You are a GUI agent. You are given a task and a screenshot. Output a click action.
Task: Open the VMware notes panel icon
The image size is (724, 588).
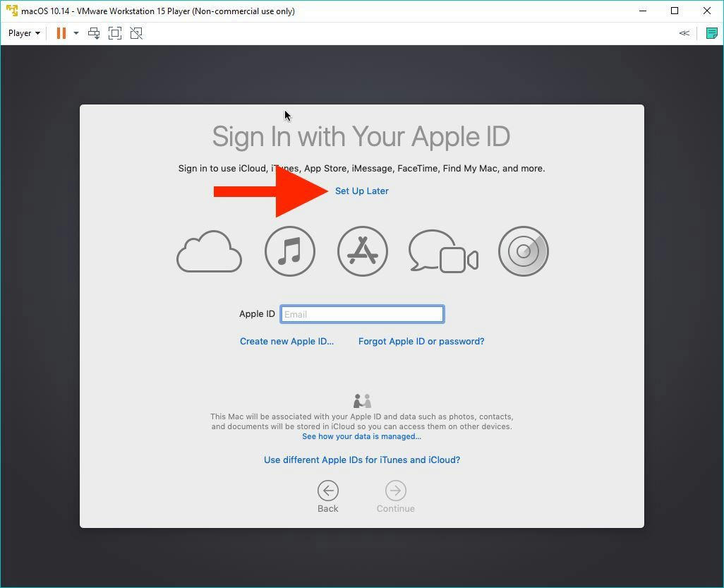click(x=711, y=33)
